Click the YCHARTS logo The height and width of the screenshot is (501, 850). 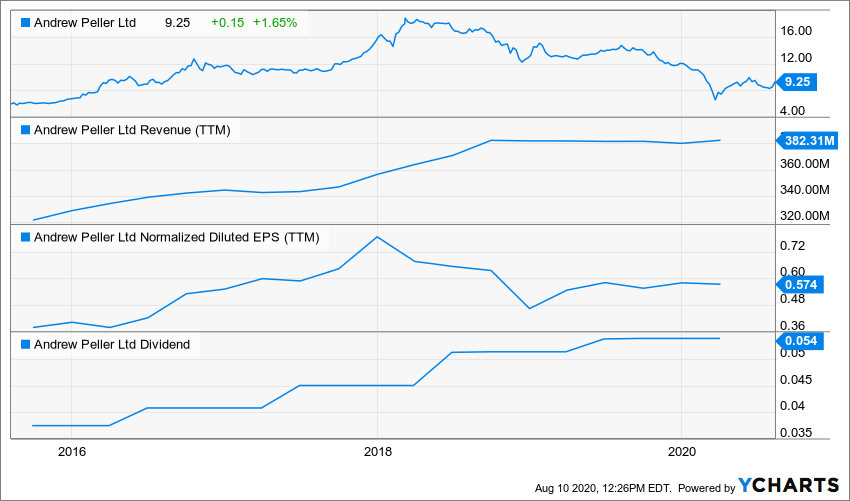(x=789, y=485)
